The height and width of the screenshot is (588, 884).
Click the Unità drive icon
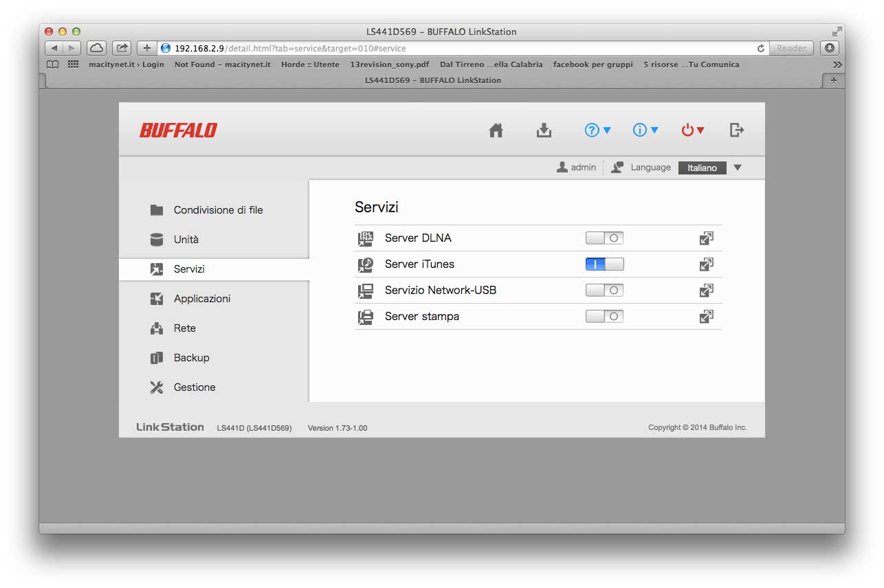point(157,240)
